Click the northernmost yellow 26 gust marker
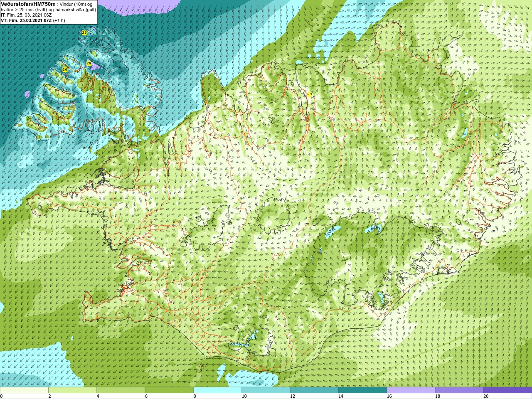 coord(84,32)
